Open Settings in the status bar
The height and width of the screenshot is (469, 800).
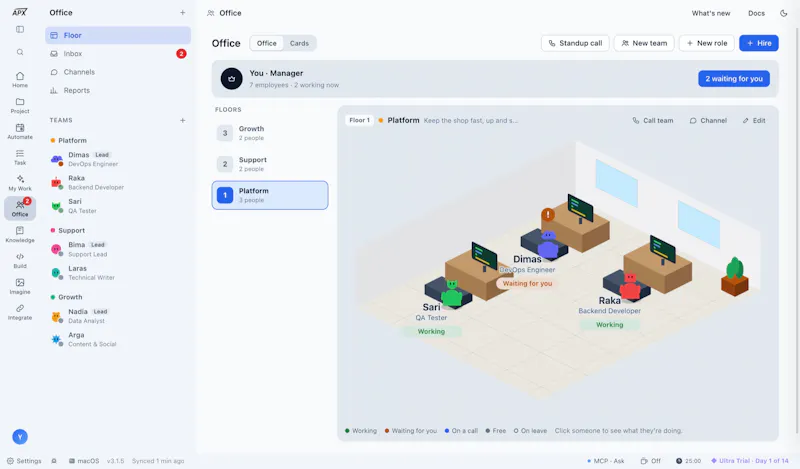click(24, 461)
